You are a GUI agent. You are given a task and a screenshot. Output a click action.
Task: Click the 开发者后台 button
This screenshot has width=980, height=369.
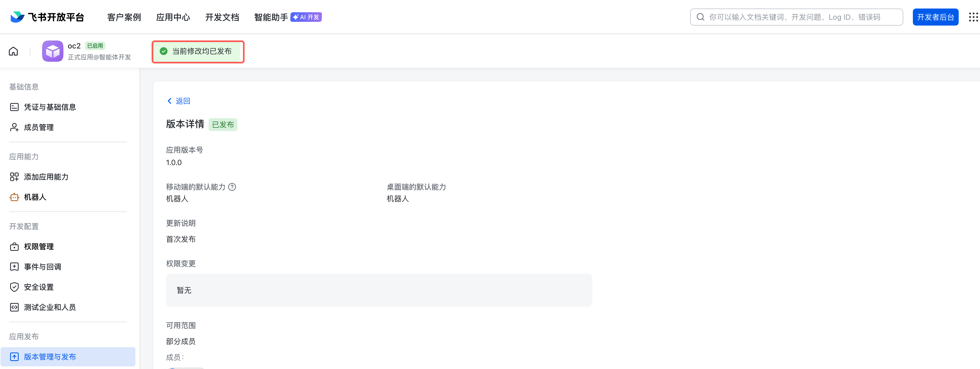coord(935,17)
